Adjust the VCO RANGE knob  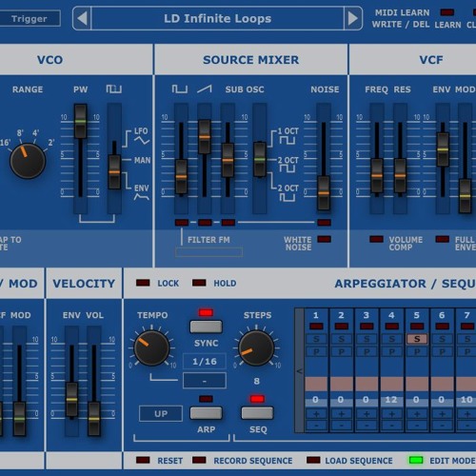(x=28, y=161)
